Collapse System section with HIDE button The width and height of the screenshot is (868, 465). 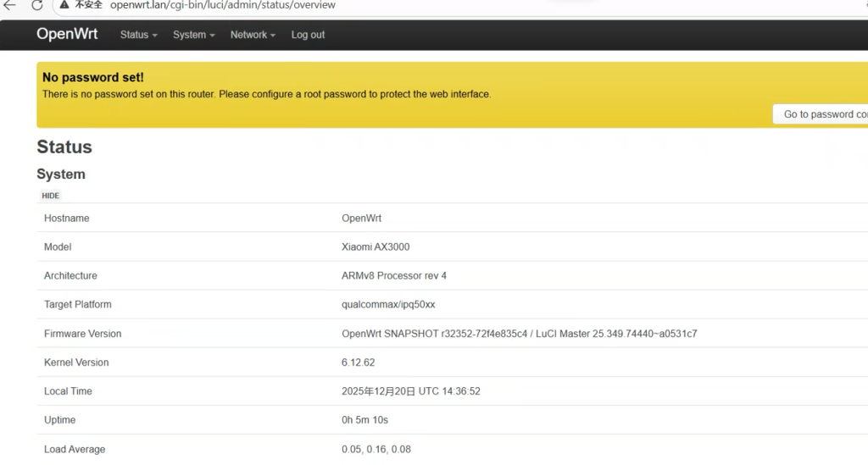tap(51, 196)
